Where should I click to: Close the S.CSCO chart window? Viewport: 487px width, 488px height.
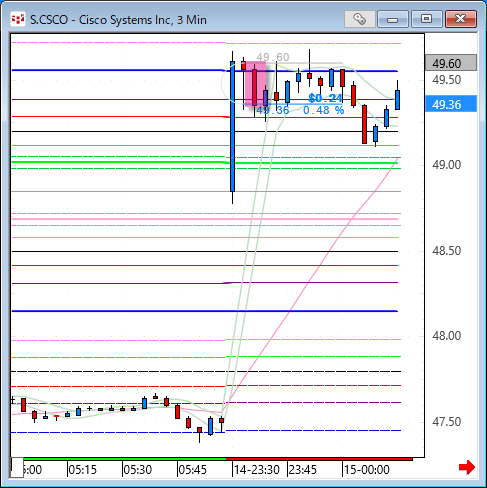(461, 19)
